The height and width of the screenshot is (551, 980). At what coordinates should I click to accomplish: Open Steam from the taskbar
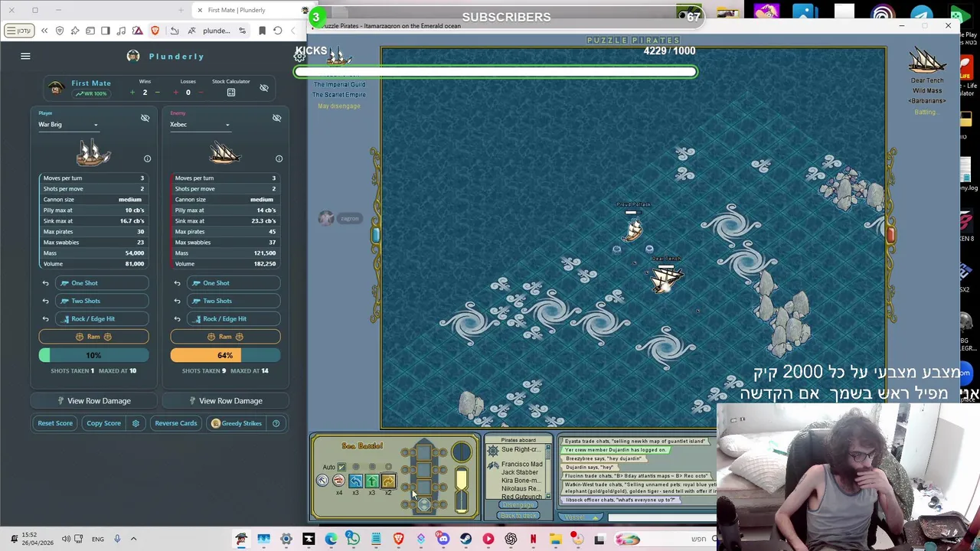click(x=465, y=540)
